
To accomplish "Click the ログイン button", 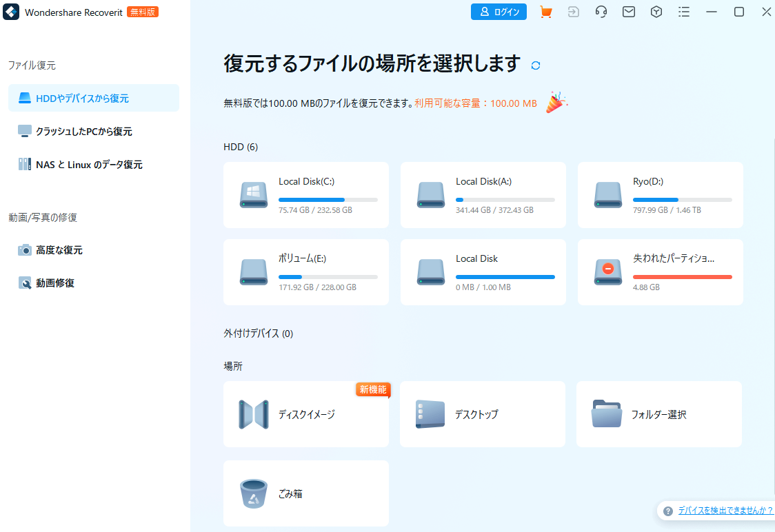I will [499, 12].
